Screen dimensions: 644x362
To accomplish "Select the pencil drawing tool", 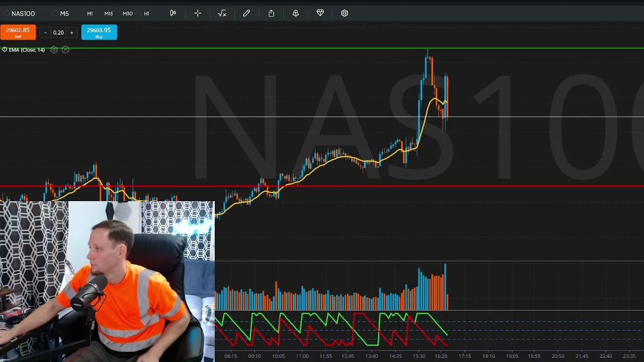I will [x=247, y=13].
